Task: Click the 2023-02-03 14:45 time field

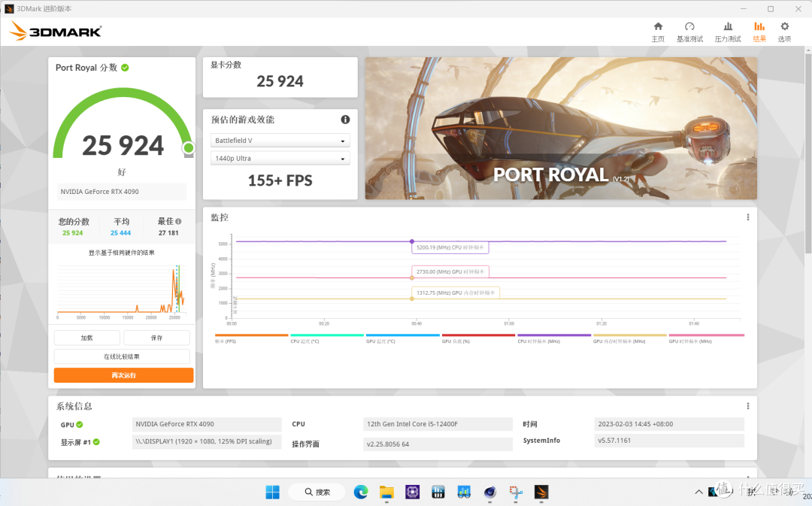Action: click(669, 424)
